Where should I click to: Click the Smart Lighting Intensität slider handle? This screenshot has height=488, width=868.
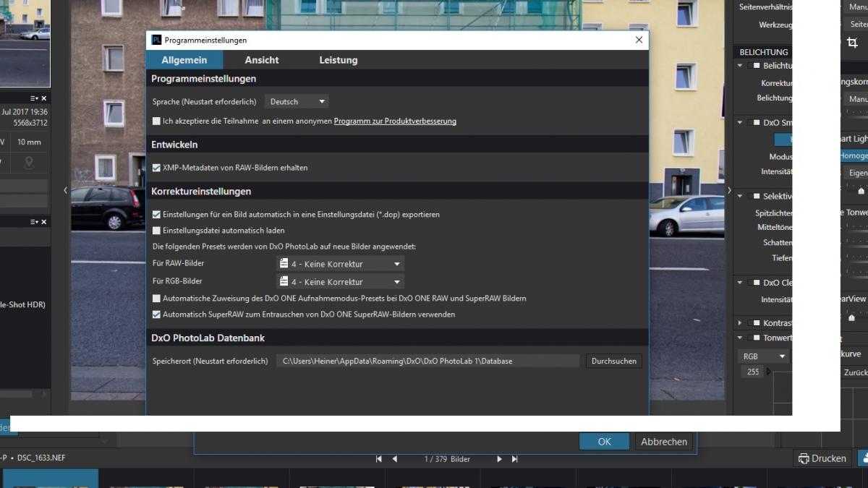[861, 192]
